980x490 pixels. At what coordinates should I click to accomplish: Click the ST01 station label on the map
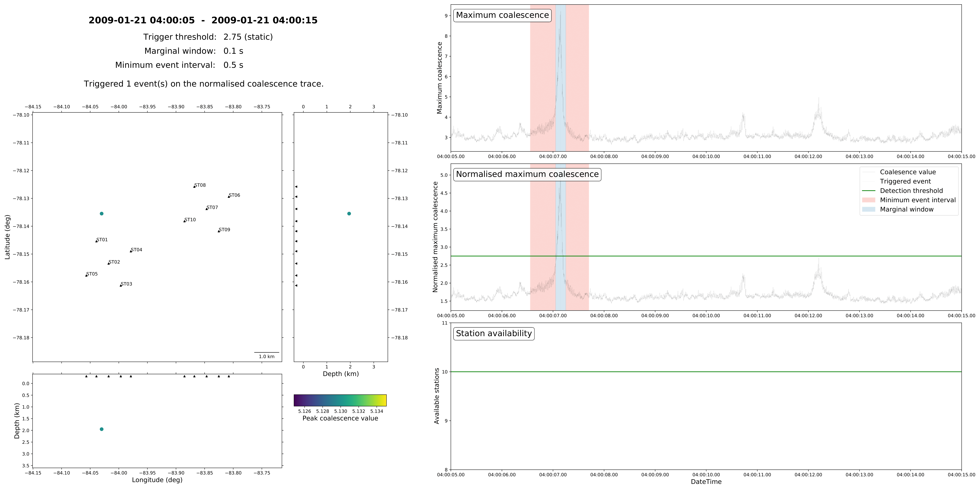point(102,240)
